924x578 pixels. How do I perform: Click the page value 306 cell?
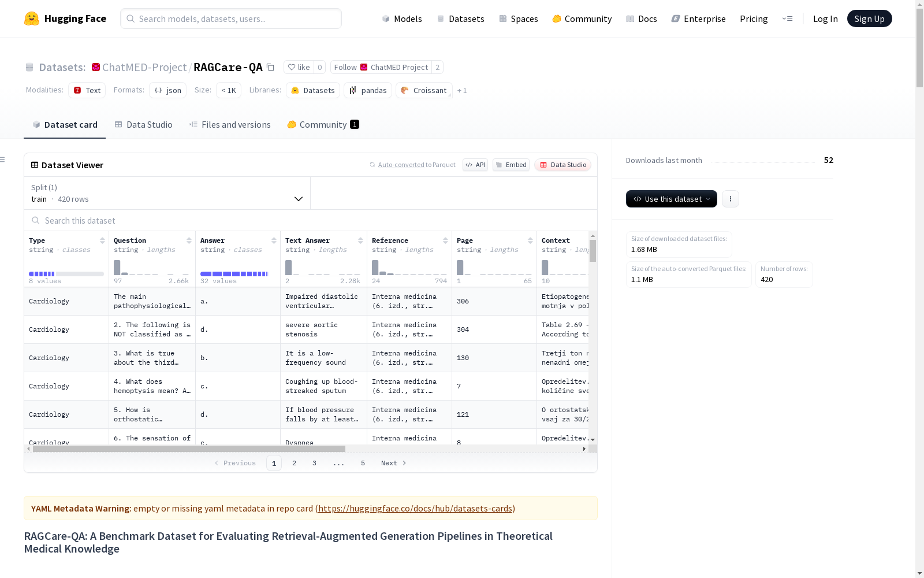(494, 301)
